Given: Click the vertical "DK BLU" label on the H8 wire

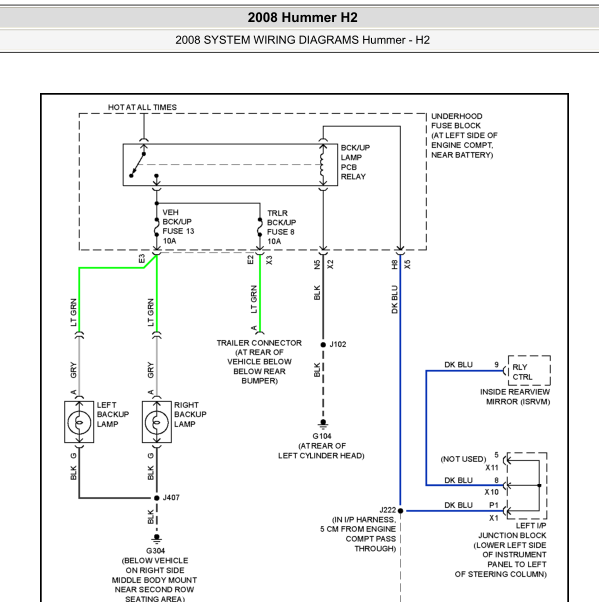Looking at the screenshot, I should coord(394,299).
